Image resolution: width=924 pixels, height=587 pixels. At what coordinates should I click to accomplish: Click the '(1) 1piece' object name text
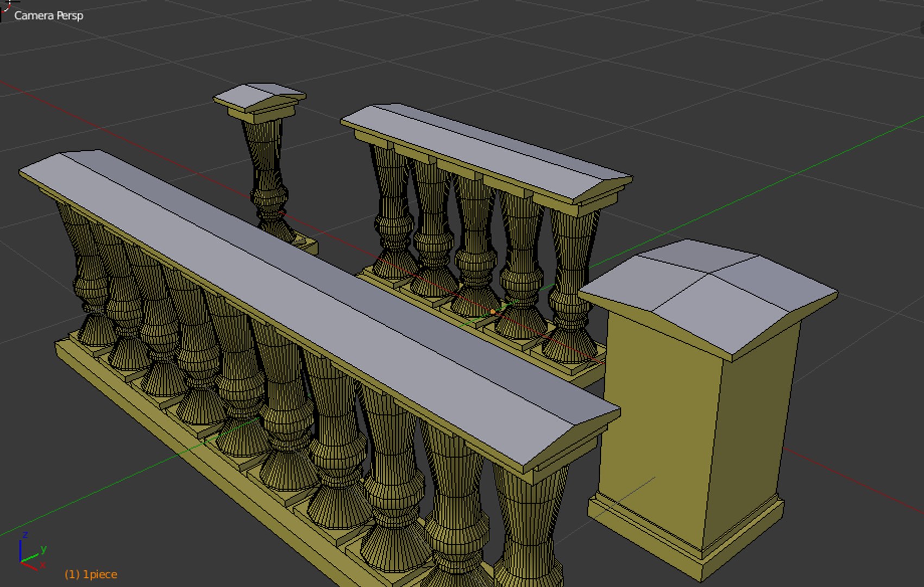click(91, 574)
